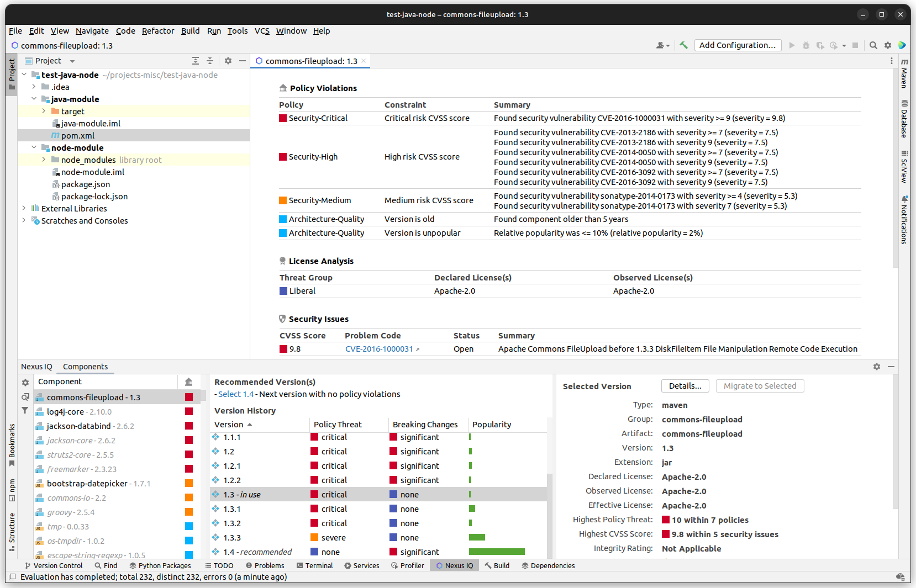Open Notifications side tool window
916x588 pixels.
click(904, 220)
